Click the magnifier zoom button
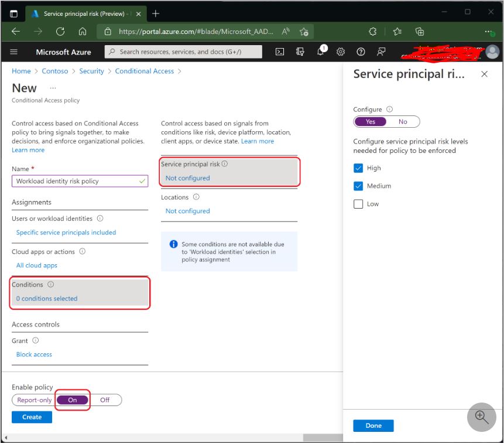Viewport: 504px width, 443px height. pos(482,417)
